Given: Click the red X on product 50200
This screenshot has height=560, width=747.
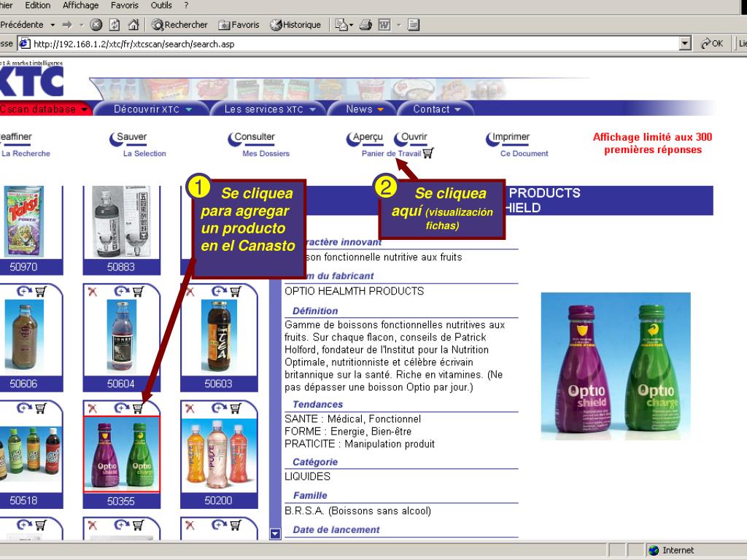Looking at the screenshot, I should [x=190, y=408].
